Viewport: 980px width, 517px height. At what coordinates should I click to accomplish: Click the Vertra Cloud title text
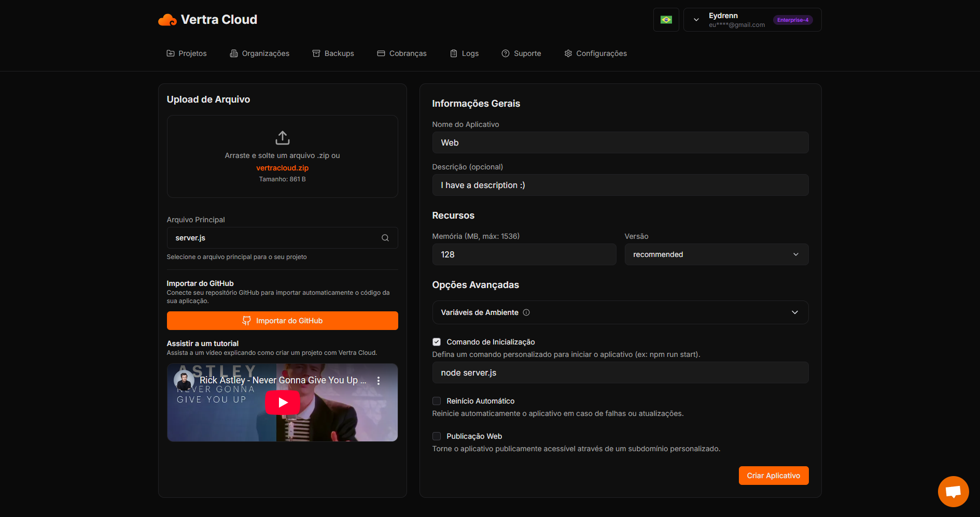click(x=219, y=20)
